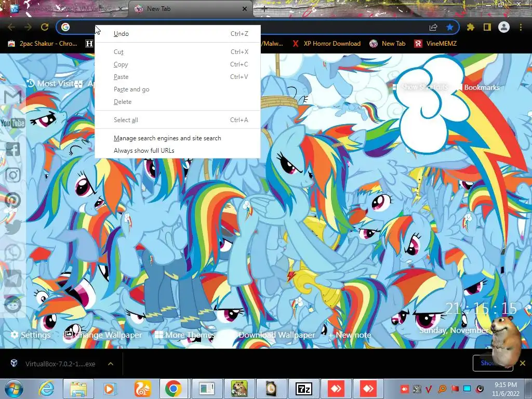This screenshot has width=532, height=399.
Task: Switch to Oracle VM VirtualBox downloads tab
Action: [x=66, y=9]
